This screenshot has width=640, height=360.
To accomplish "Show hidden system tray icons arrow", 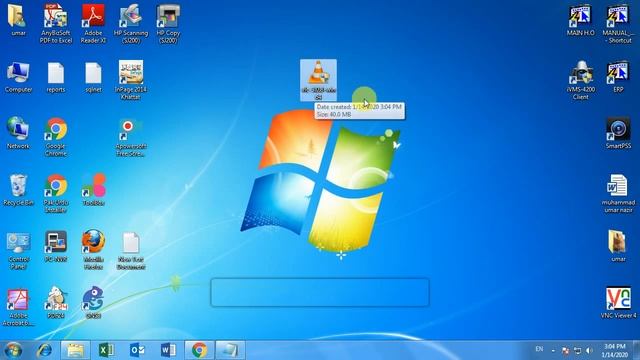I will click(x=553, y=350).
